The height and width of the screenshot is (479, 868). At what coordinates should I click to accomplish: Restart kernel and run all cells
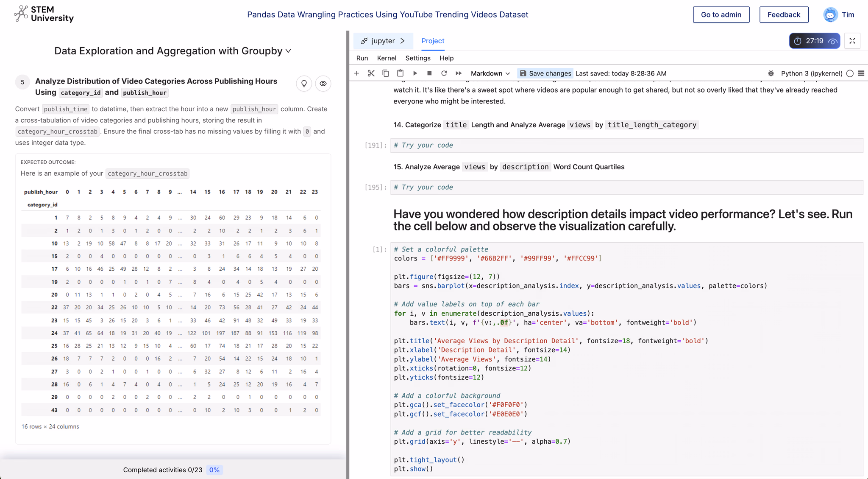tap(459, 73)
